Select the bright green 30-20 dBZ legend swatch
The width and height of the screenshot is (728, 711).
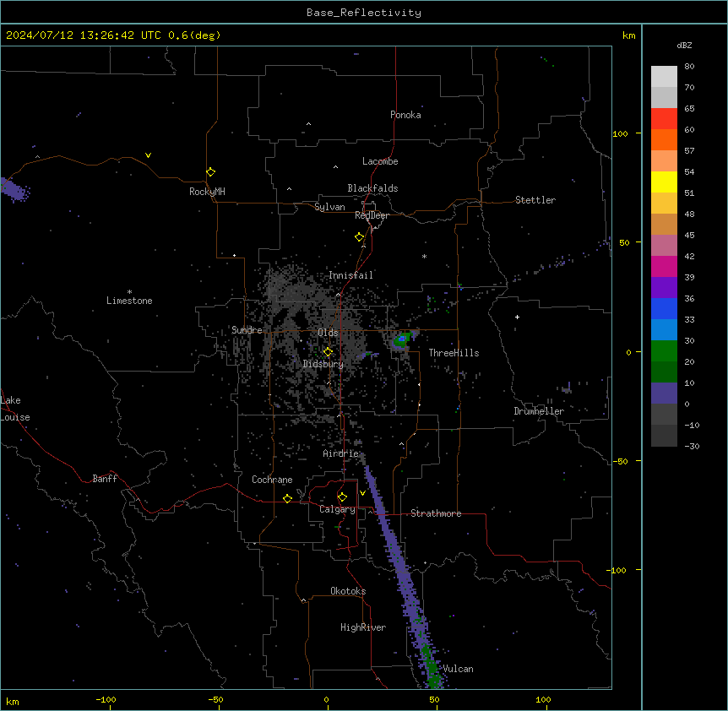point(664,351)
